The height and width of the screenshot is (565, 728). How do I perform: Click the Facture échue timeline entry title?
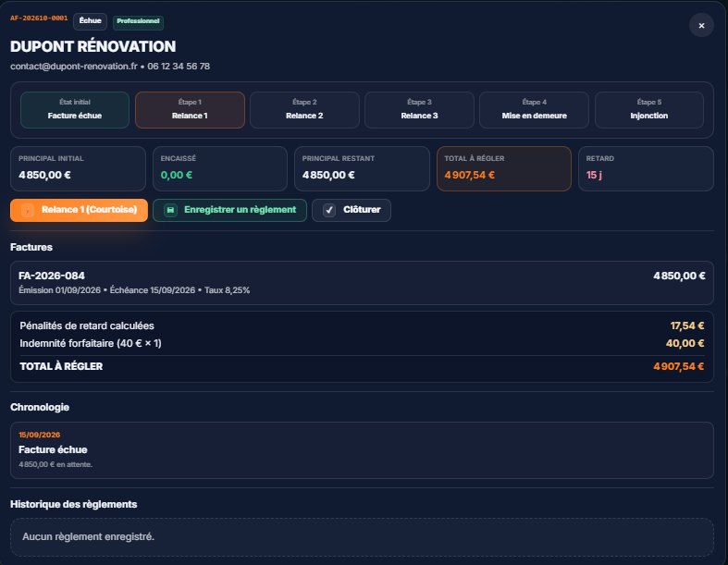(53, 449)
